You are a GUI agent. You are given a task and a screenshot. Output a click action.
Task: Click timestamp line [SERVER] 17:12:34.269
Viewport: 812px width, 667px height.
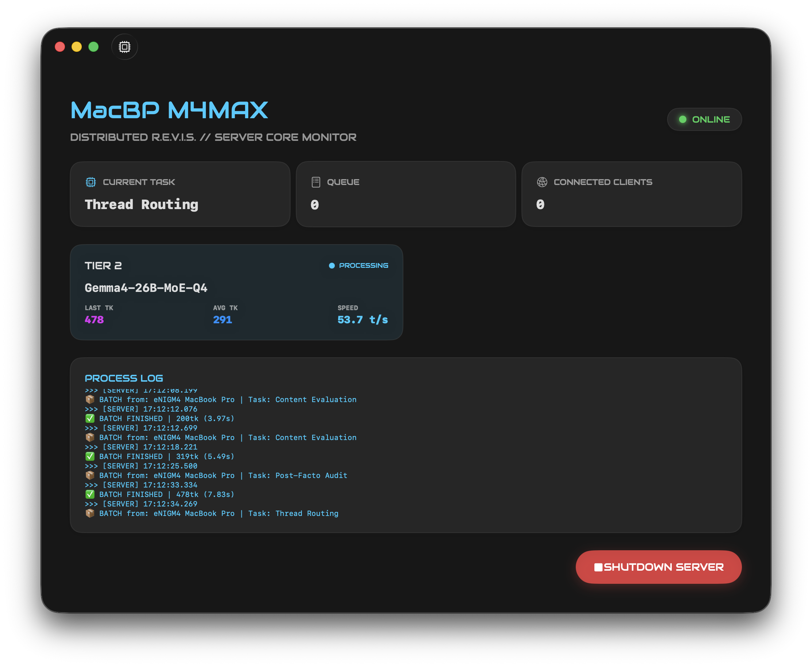141,504
